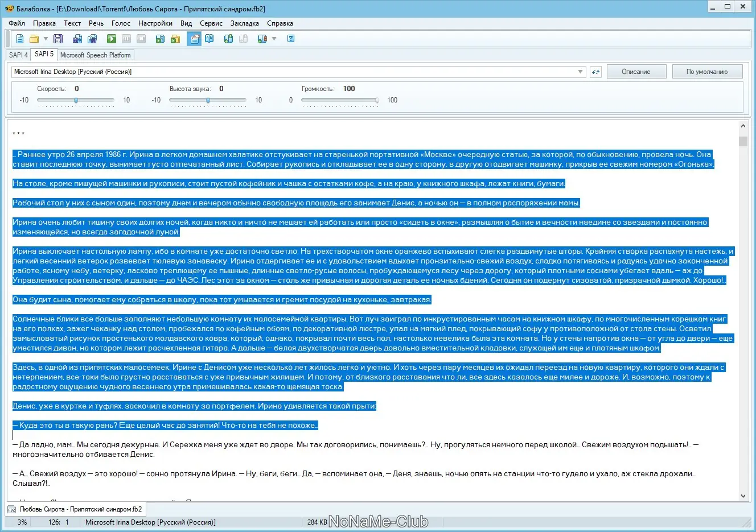The height and width of the screenshot is (532, 756).
Task: Click the green play icon with the yellow folder
Action: pyautogui.click(x=175, y=39)
